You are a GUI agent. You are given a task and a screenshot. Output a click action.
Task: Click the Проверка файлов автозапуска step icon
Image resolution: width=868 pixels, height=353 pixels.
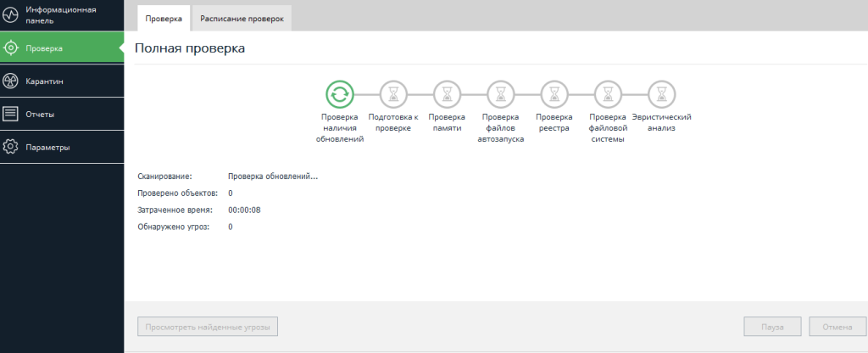[x=500, y=94]
